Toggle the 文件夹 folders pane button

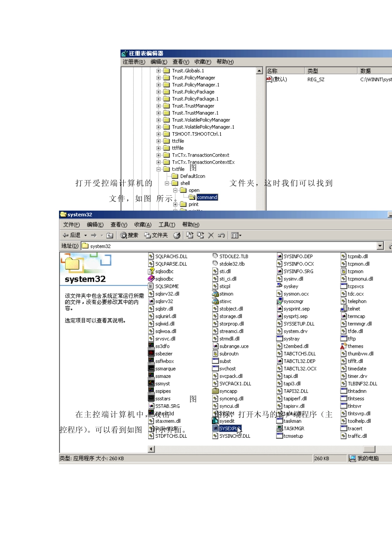pyautogui.click(x=156, y=235)
